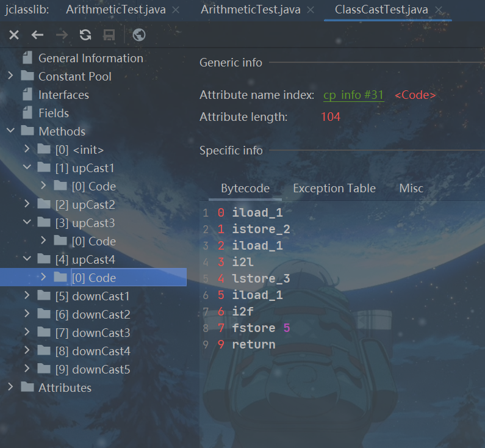Open the Misc tab

411,189
